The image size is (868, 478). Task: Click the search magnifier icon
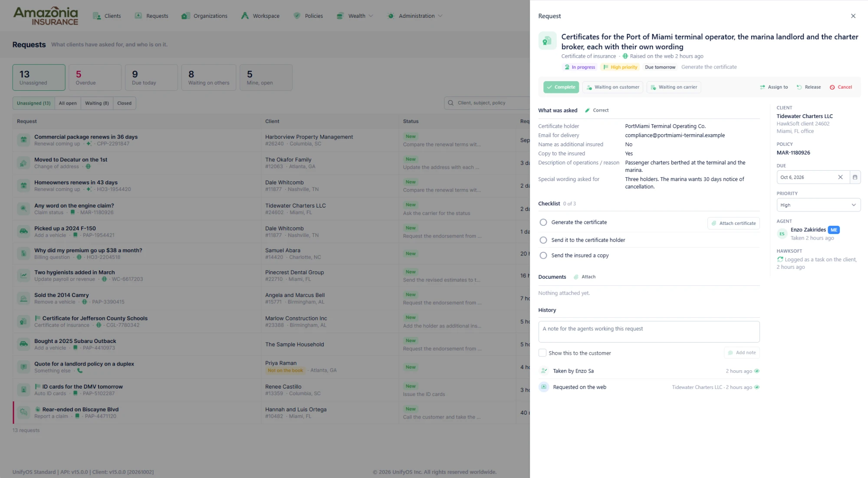[450, 103]
